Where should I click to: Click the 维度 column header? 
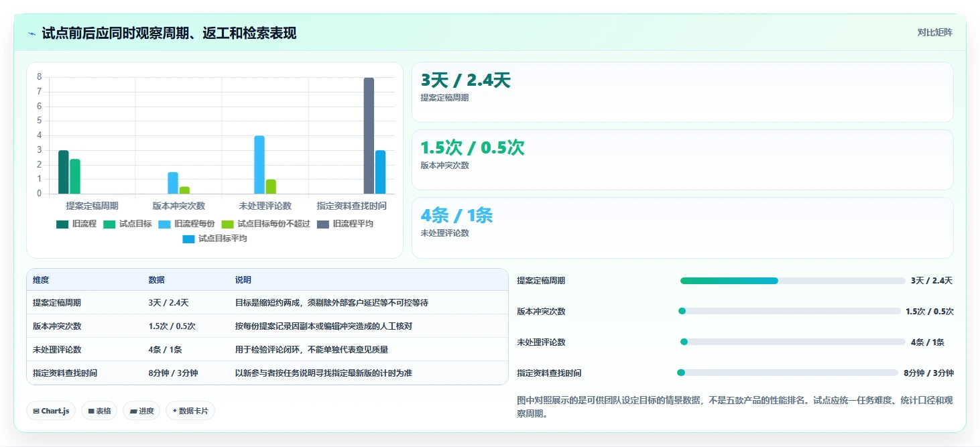[41, 280]
